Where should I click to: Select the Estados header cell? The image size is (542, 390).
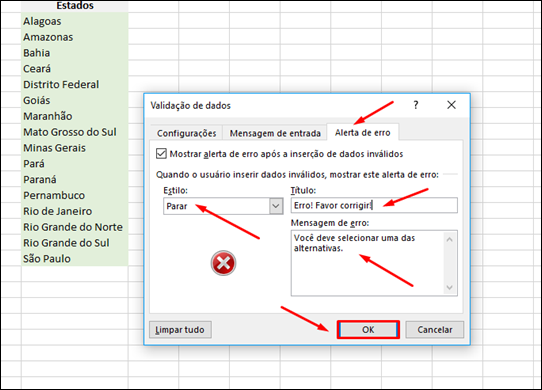(75, 6)
